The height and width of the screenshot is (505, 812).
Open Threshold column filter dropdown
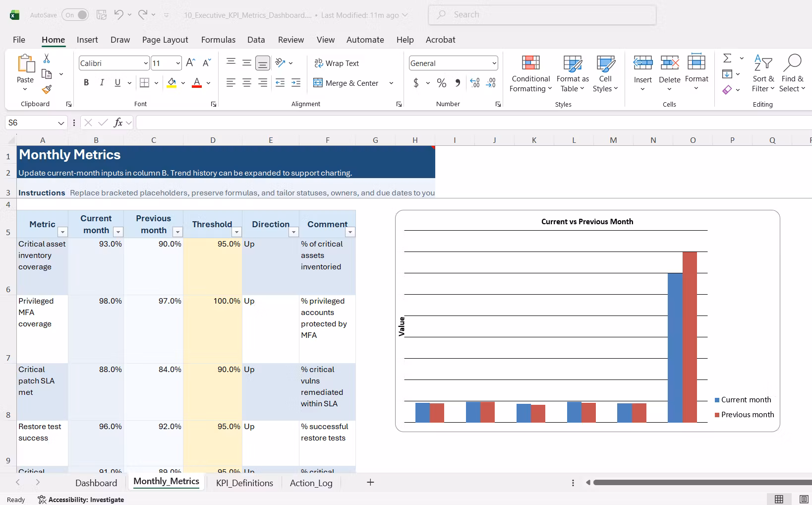236,232
